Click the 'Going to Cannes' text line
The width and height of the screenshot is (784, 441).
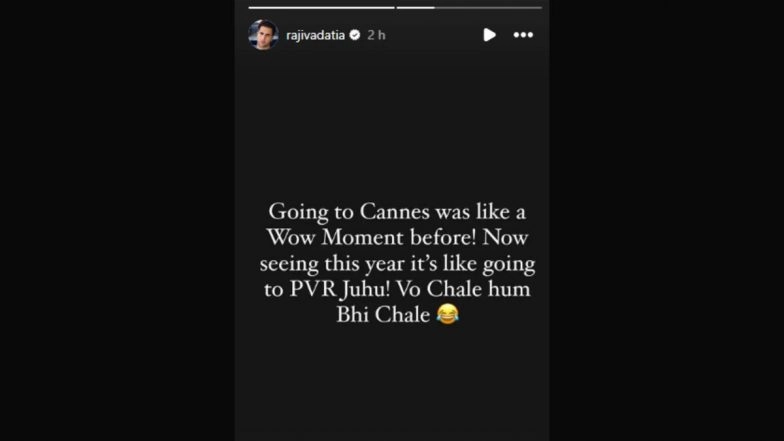[x=397, y=212]
